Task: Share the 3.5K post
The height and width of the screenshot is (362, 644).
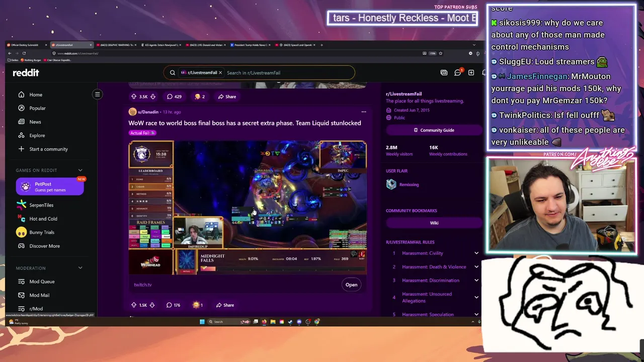Action: 227,97
